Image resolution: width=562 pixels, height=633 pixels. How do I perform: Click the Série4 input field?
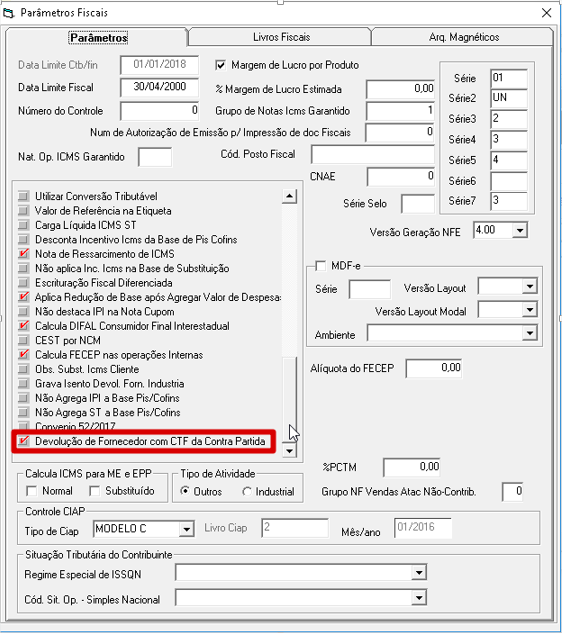[x=509, y=140]
